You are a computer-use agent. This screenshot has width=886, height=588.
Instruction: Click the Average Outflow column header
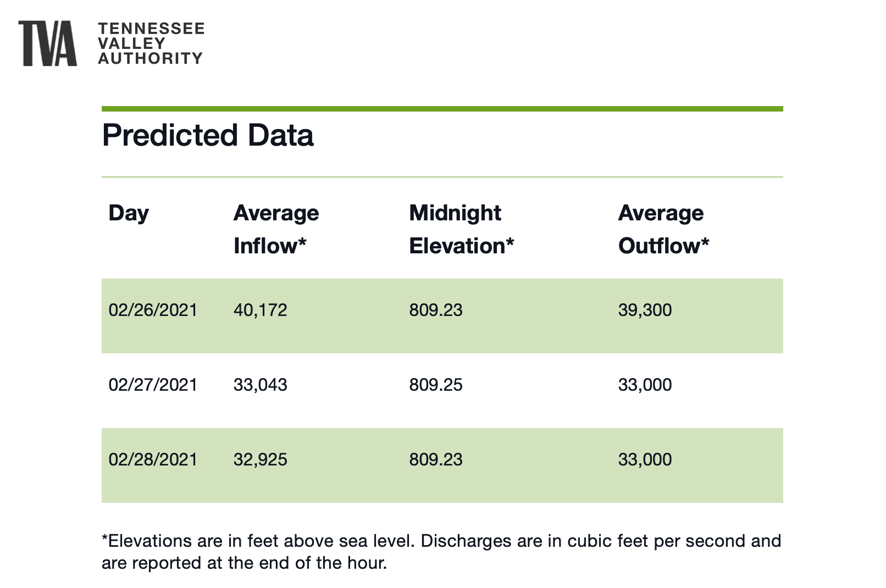(x=663, y=229)
